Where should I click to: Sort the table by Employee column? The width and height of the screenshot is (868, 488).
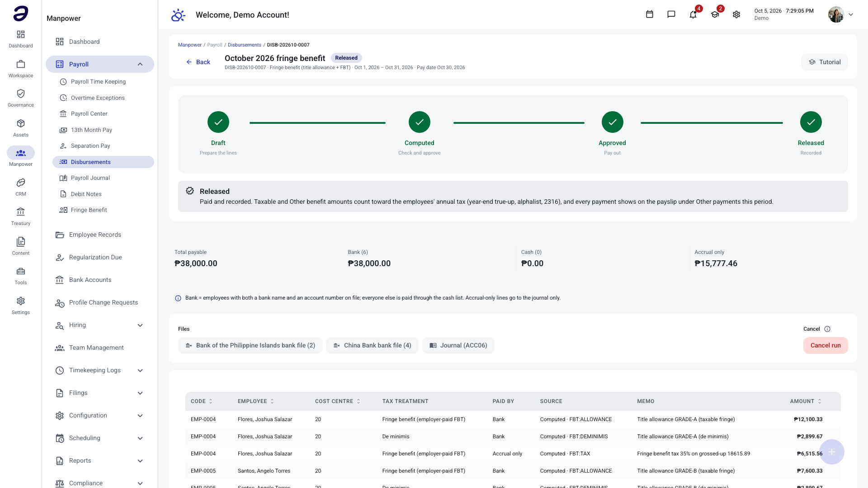tap(256, 401)
